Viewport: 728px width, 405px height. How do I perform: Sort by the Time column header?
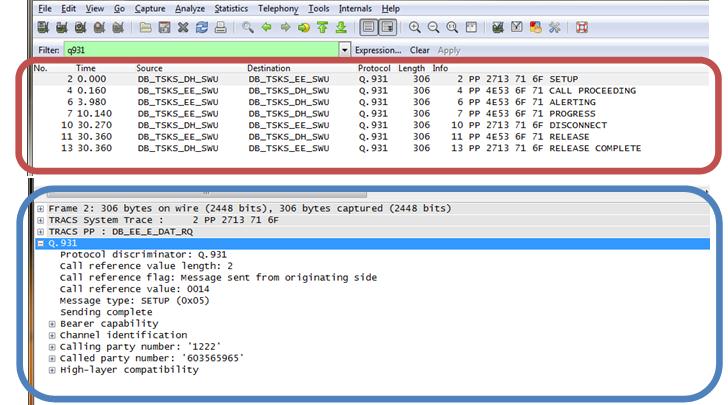click(x=85, y=68)
